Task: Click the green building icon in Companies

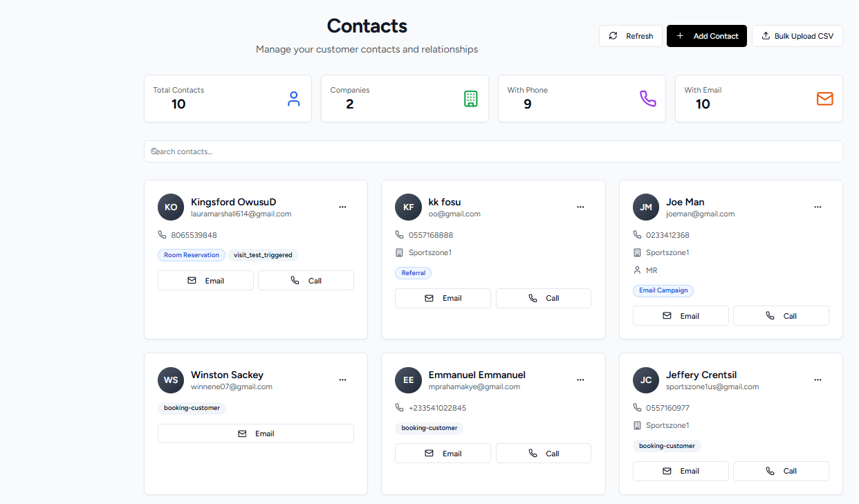Action: (470, 99)
